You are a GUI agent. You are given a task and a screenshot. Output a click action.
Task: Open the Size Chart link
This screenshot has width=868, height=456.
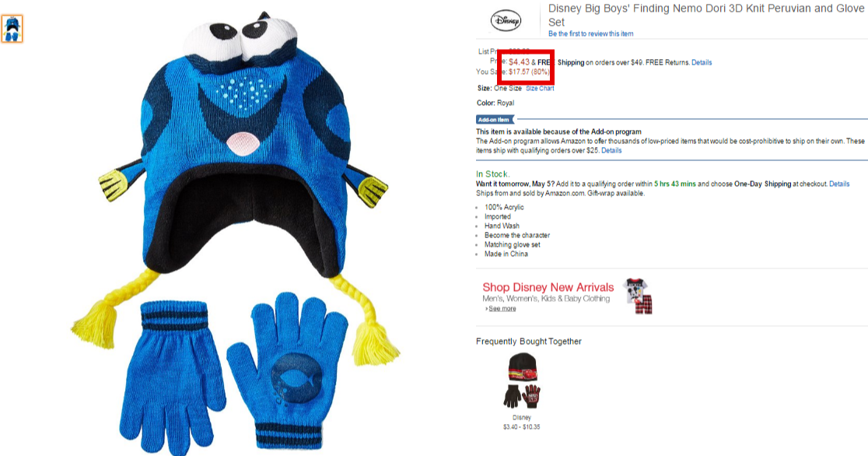click(x=540, y=88)
